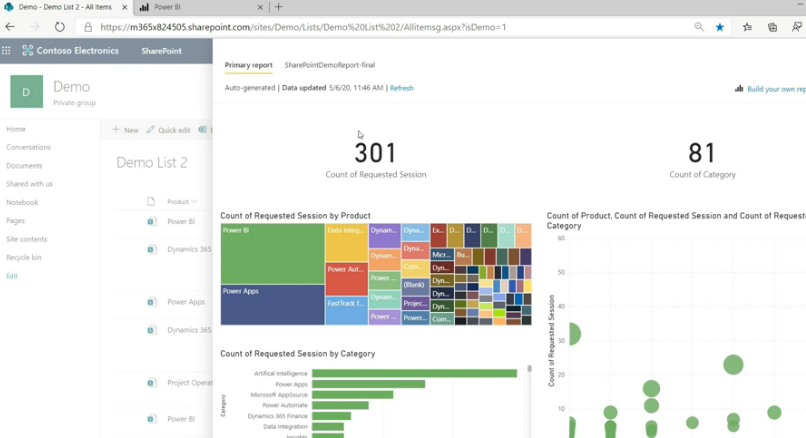Open the favorites list icon
The image size is (806, 438).
click(747, 27)
